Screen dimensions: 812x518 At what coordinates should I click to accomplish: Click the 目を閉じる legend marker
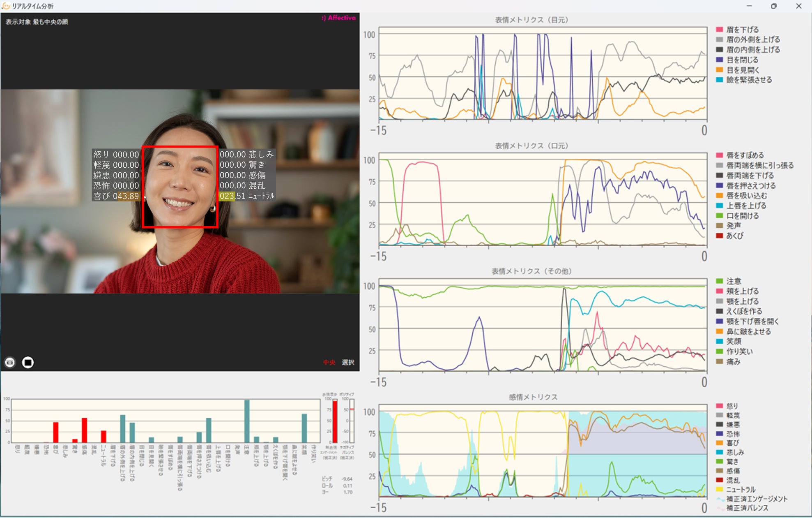(719, 60)
